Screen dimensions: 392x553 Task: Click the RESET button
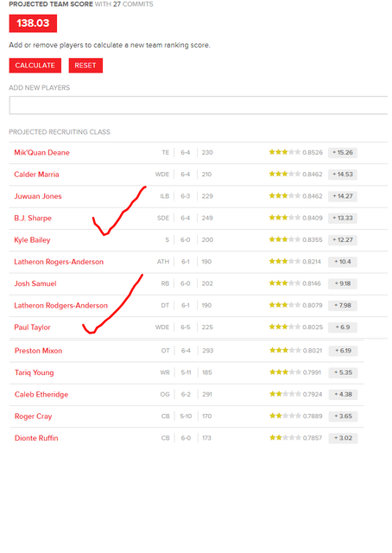click(85, 66)
